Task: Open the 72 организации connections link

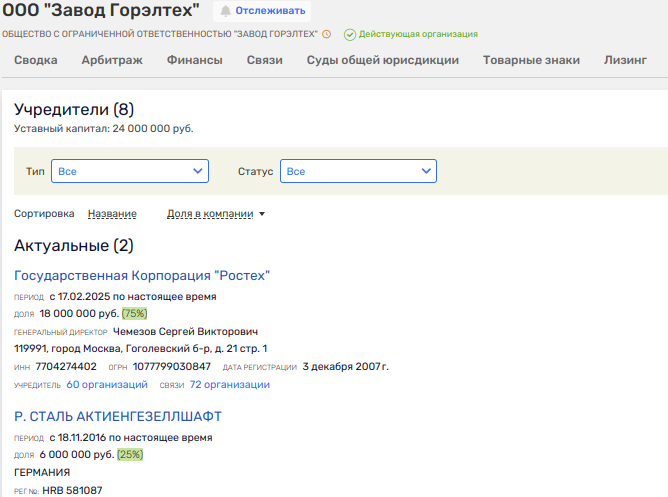Action: (x=230, y=385)
